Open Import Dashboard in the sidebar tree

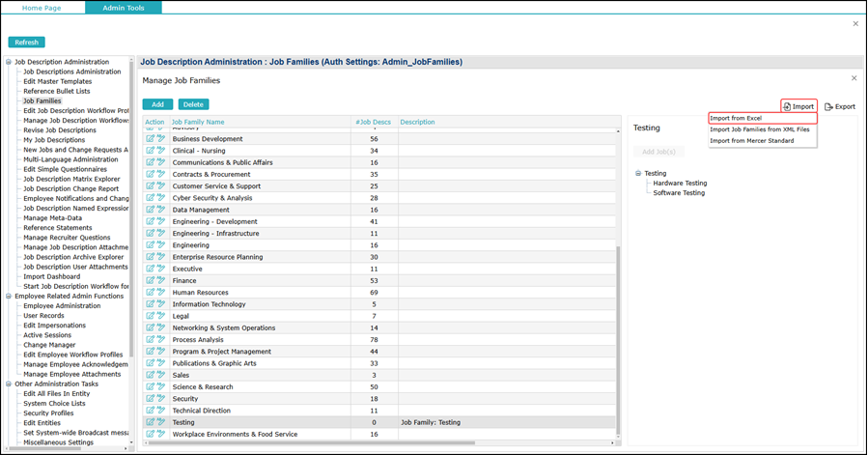[51, 276]
